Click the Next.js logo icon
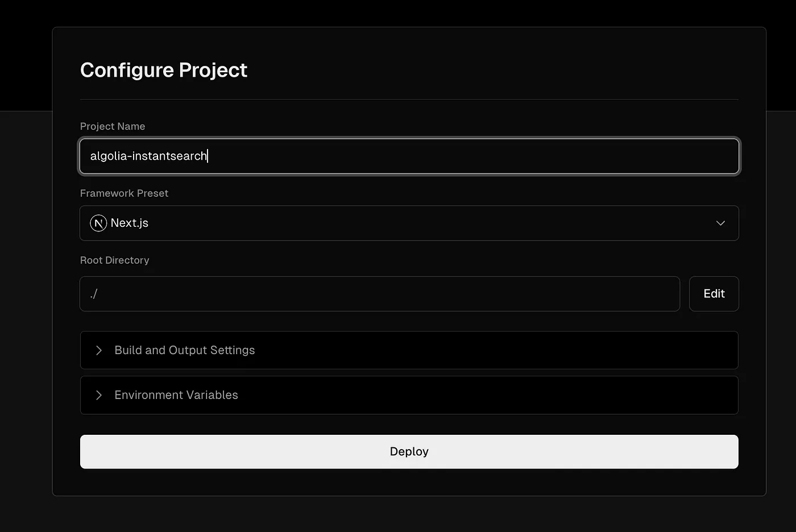The width and height of the screenshot is (796, 532). 98,223
